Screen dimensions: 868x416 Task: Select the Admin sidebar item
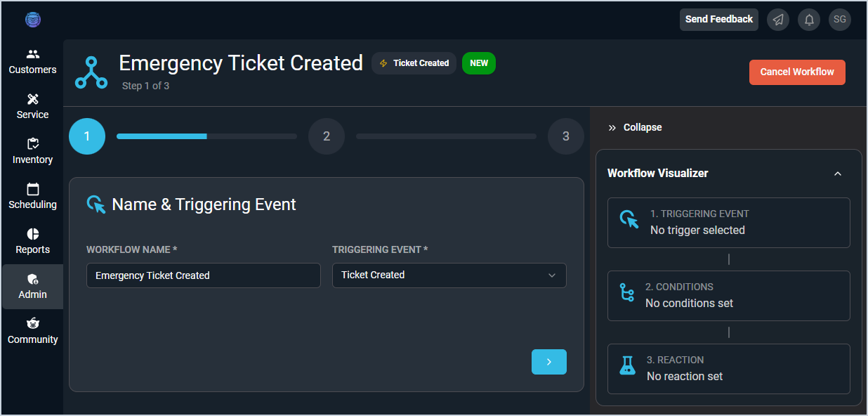point(32,287)
